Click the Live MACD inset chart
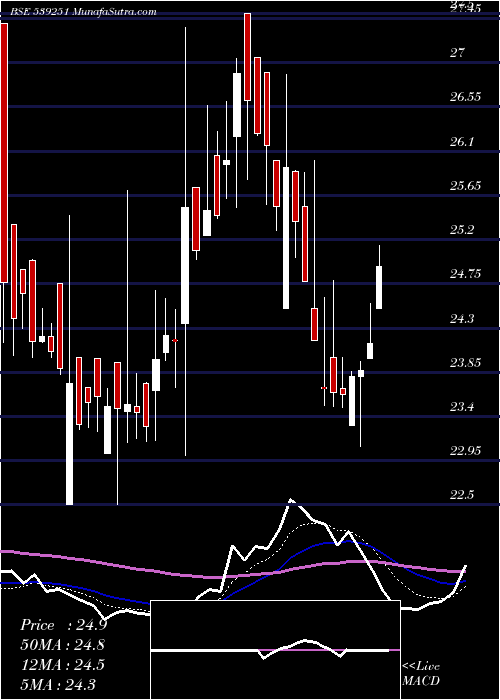The height and width of the screenshot is (700, 500). tap(275, 650)
